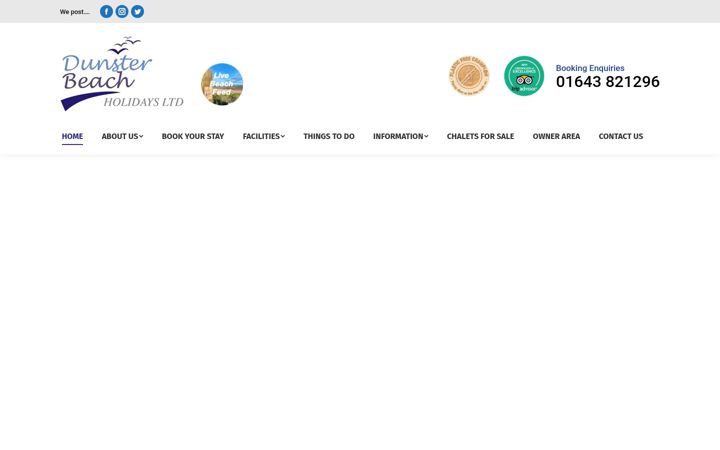Navigate to Things To Do
The height and width of the screenshot is (450, 720).
(x=329, y=136)
